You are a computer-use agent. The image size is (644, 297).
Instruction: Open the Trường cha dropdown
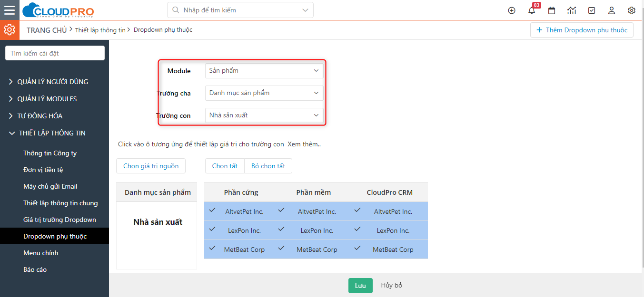tap(264, 93)
